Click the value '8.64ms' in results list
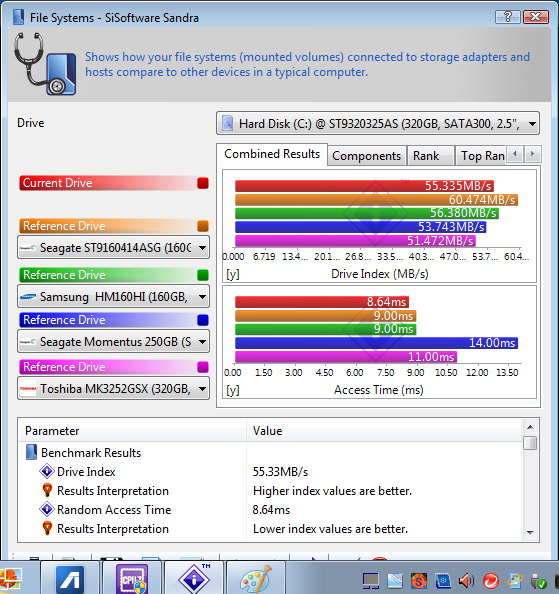This screenshot has height=594, width=559. (271, 510)
